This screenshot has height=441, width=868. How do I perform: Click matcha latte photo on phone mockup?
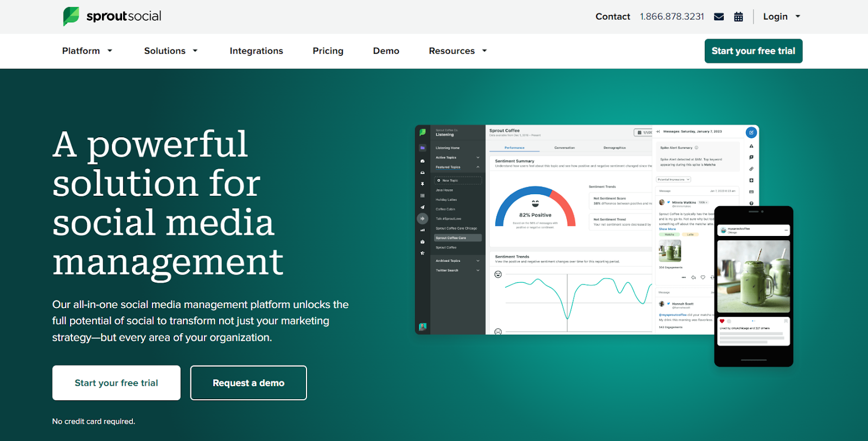(x=754, y=278)
